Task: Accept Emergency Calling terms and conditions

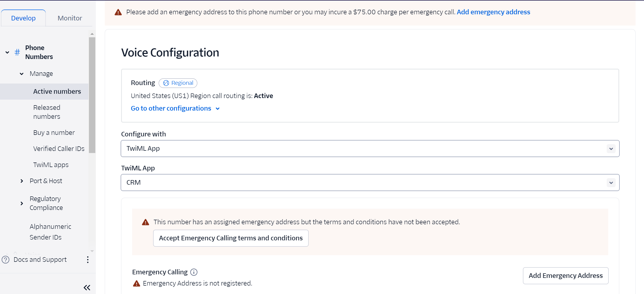Action: pyautogui.click(x=231, y=238)
